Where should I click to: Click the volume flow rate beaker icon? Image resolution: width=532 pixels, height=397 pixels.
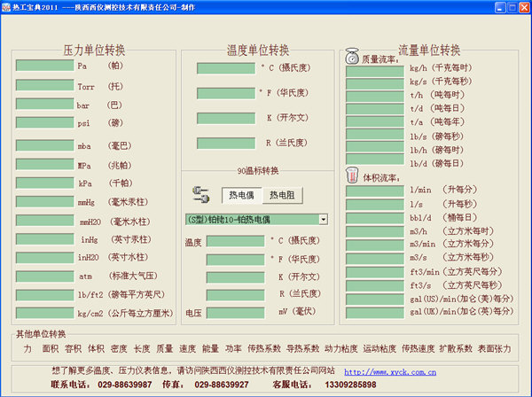click(x=352, y=176)
